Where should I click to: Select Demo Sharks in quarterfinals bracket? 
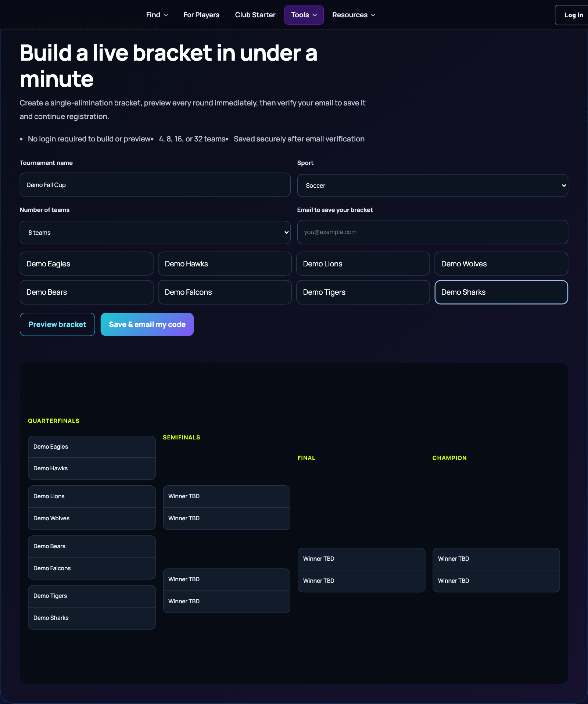[x=92, y=618]
